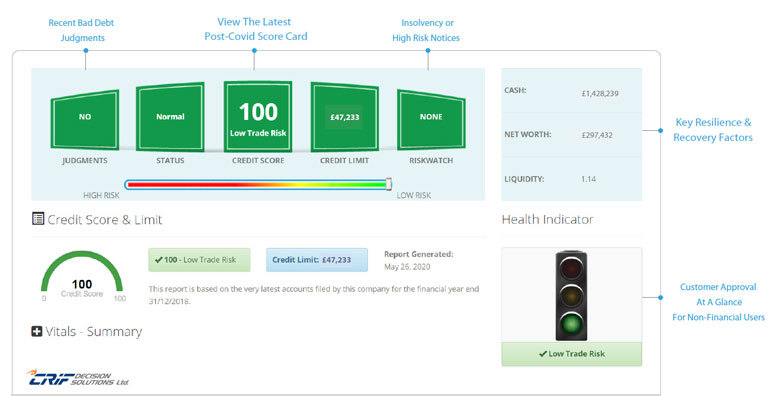The image size is (780, 396).
Task: Click the LIQUIDITY value 1.14
Action: pyautogui.click(x=588, y=179)
